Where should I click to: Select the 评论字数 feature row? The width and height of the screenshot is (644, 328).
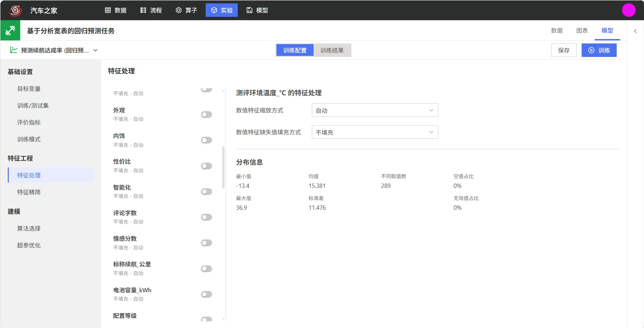click(163, 217)
